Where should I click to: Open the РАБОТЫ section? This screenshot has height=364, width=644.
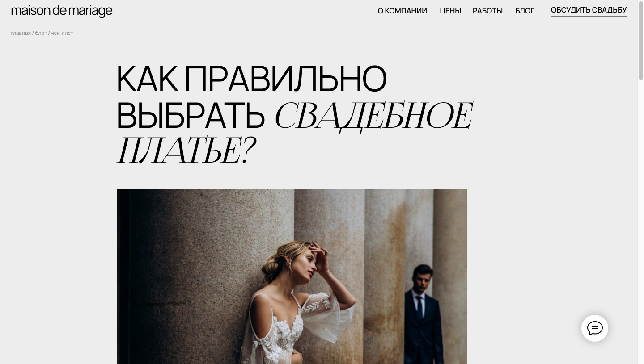click(x=487, y=11)
